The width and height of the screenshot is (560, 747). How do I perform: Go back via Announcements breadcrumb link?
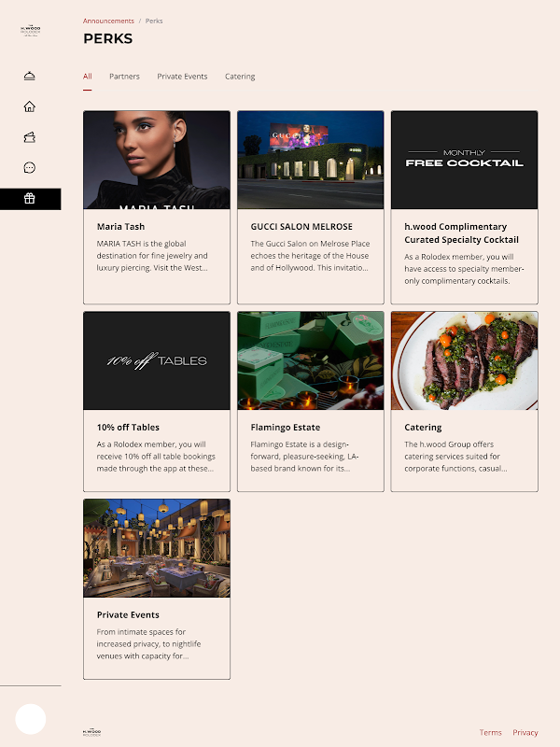[108, 21]
